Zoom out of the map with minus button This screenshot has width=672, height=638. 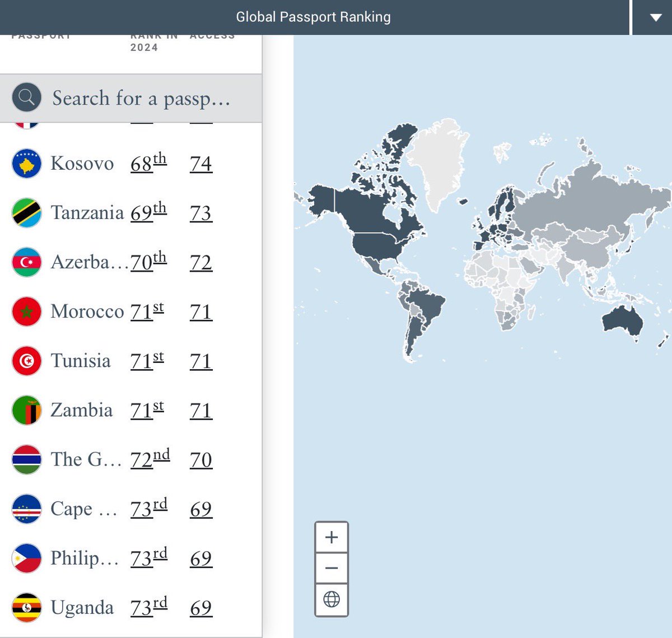tap(332, 568)
